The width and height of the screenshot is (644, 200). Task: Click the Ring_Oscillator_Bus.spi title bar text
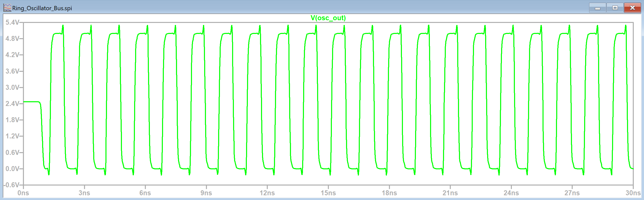[x=42, y=8]
